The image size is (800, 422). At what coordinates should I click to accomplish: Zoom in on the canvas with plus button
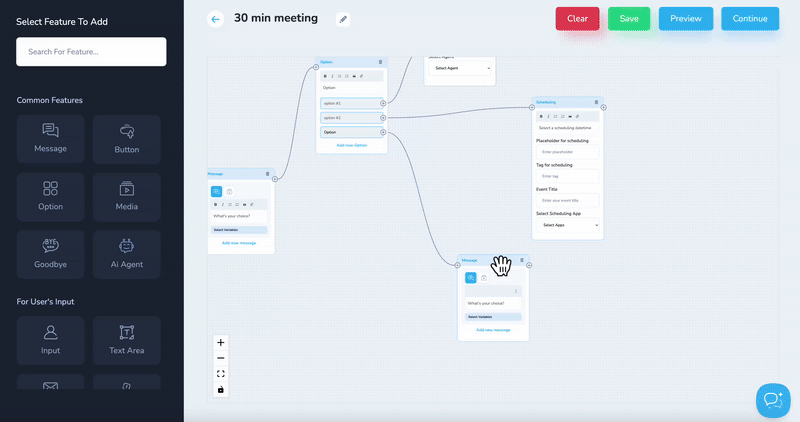pyautogui.click(x=221, y=342)
